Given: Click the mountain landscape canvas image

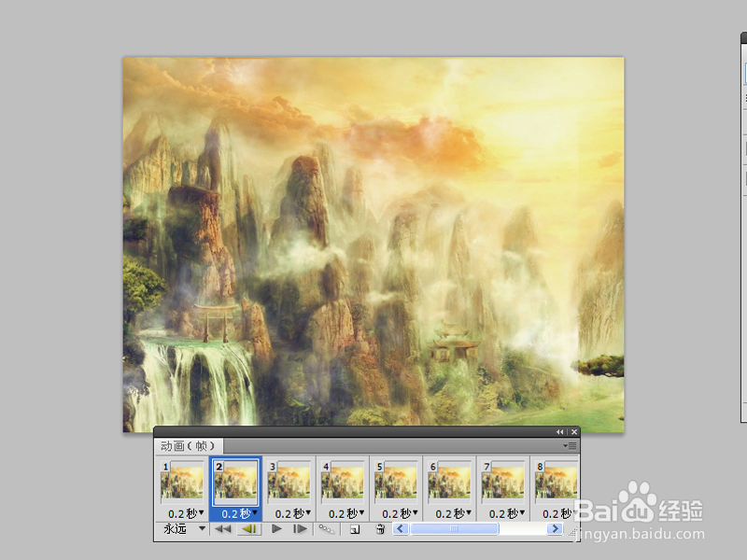Looking at the screenshot, I should coord(373,244).
